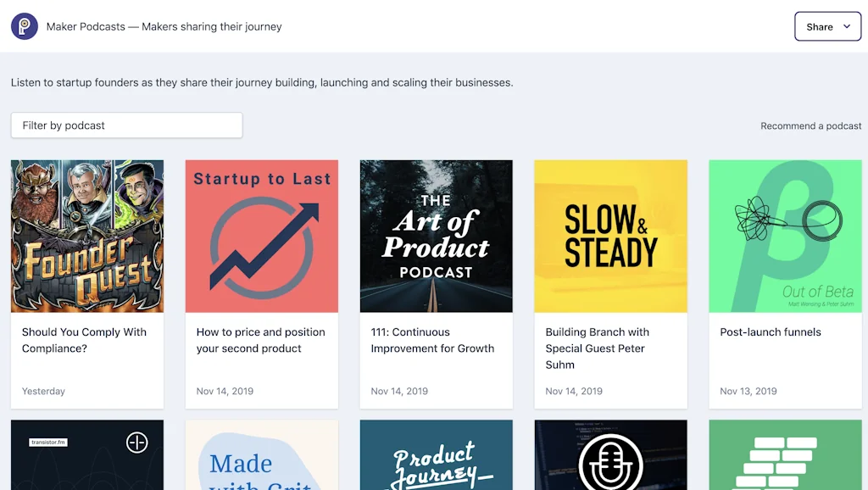Select the Out of Beta cover image
Screen dimensions: 868x490
coord(785,237)
